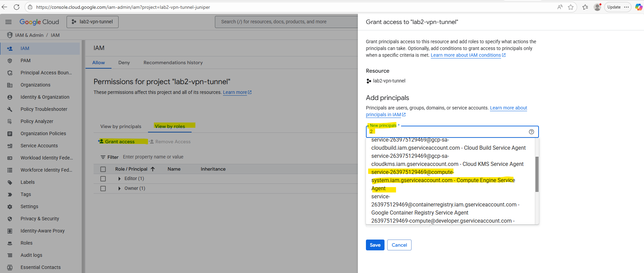This screenshot has height=273, width=644.
Task: Refresh the browser page
Action: (x=16, y=7)
